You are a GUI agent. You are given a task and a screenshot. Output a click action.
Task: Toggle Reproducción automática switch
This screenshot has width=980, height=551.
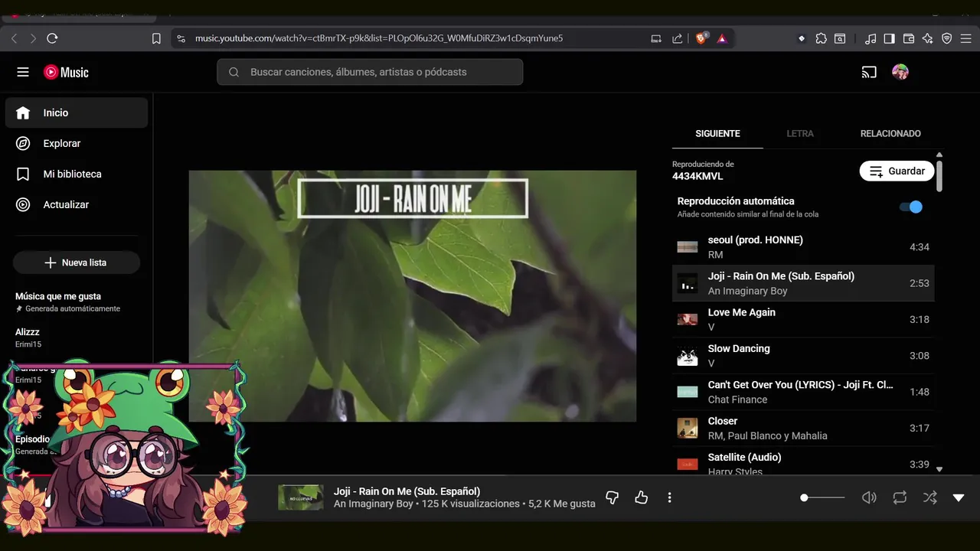click(910, 207)
